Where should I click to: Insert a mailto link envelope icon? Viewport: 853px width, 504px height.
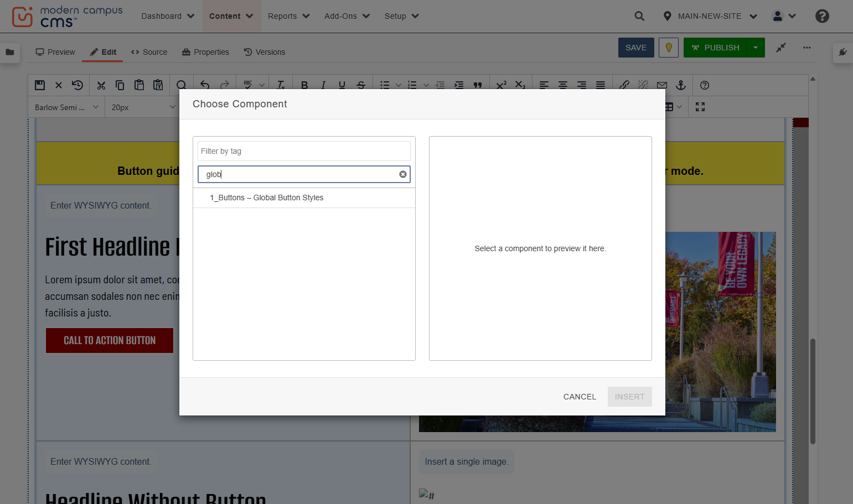click(x=662, y=85)
